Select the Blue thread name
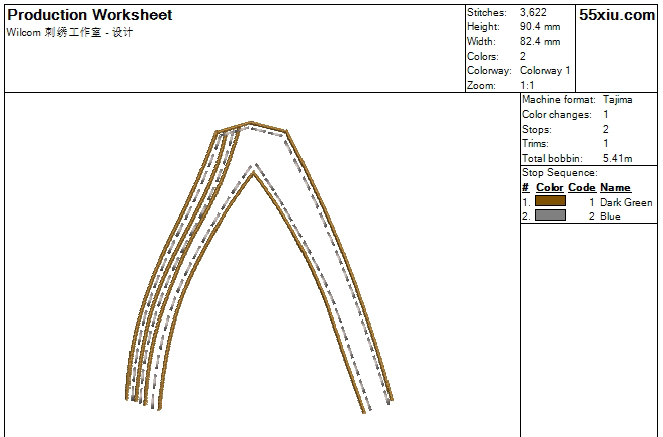This screenshot has width=663, height=437. [x=610, y=216]
